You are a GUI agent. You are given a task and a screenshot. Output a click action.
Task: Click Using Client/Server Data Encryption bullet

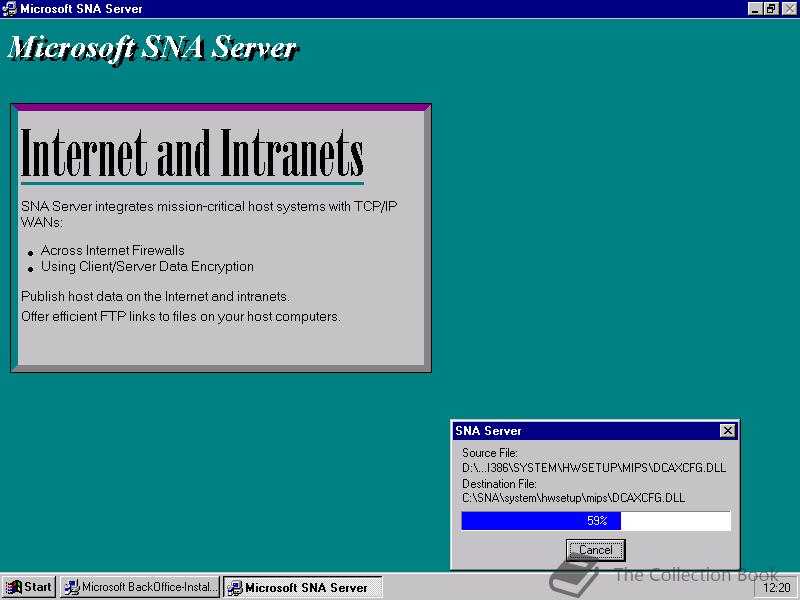(147, 266)
